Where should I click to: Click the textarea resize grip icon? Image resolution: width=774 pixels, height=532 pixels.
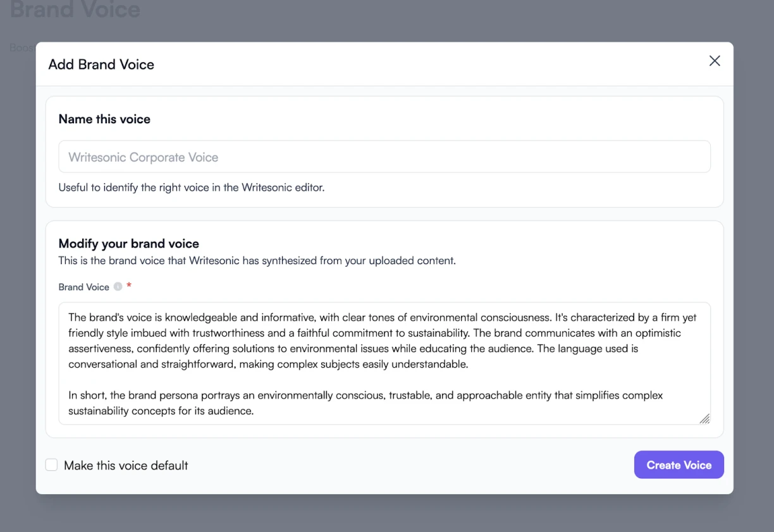(704, 418)
